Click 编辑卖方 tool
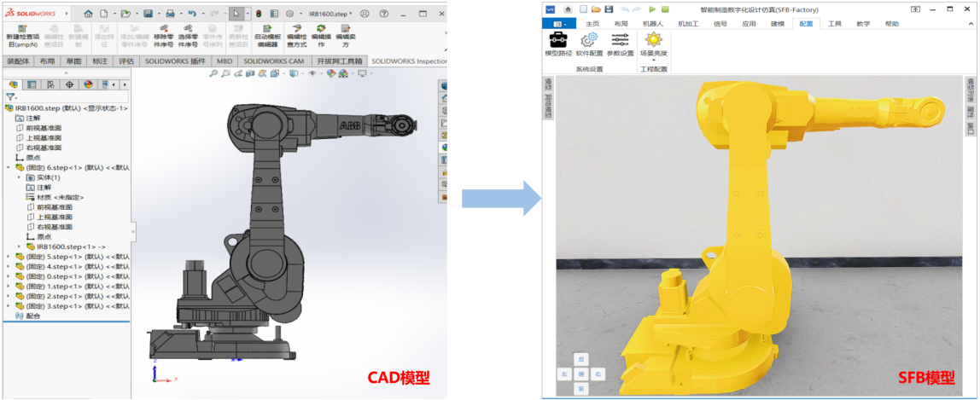 [x=346, y=36]
